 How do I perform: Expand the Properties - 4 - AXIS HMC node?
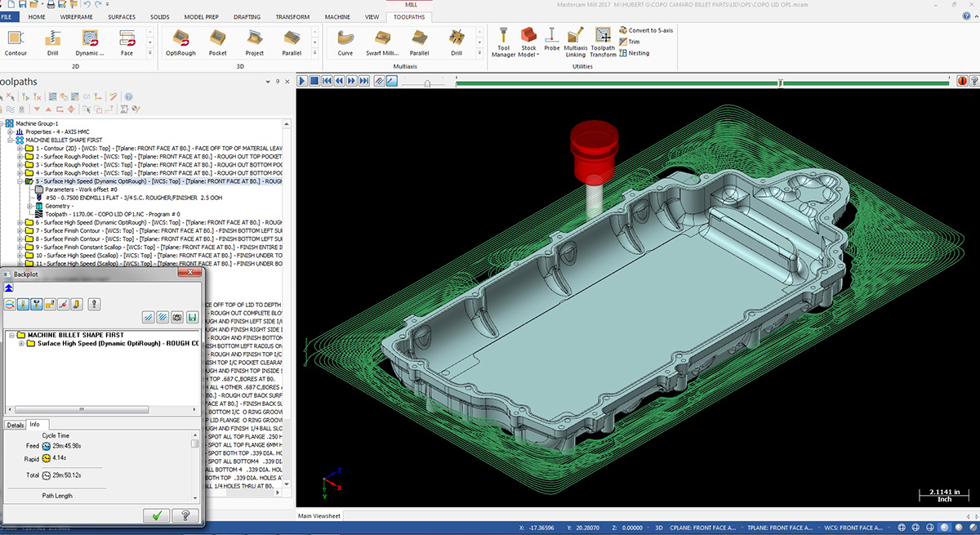tap(10, 132)
